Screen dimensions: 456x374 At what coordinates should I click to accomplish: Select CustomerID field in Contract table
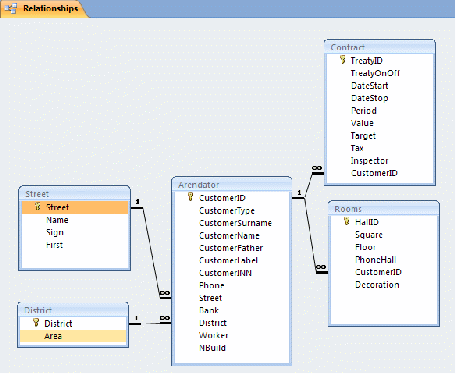pyautogui.click(x=374, y=173)
